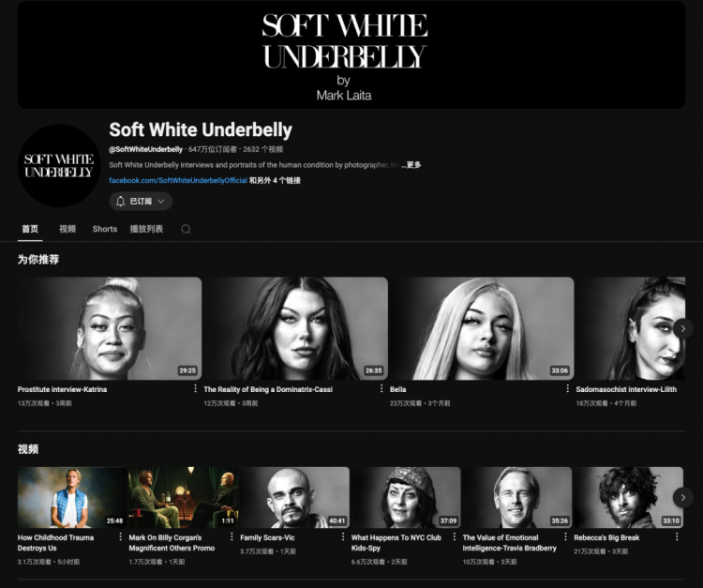Screen dimensions: 703x588
Task: Play Rebecca's Big Break thumbnail 33:10
Action: [629, 497]
